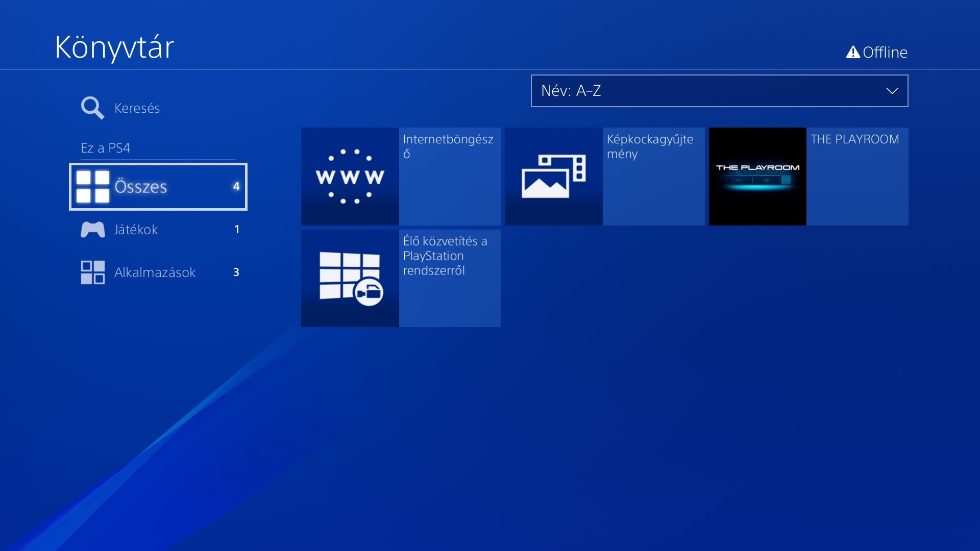The height and width of the screenshot is (551, 980).
Task: Click the Játékok controller icon
Action: (x=92, y=230)
